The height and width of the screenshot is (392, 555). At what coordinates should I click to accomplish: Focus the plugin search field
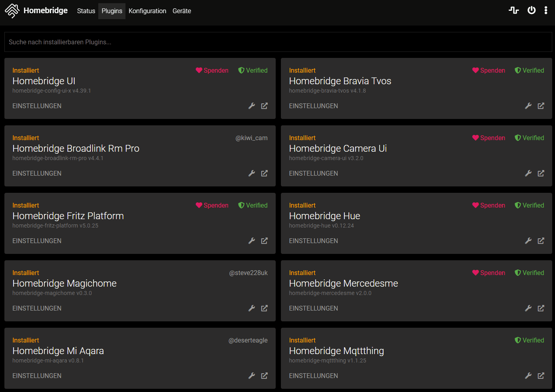[278, 42]
